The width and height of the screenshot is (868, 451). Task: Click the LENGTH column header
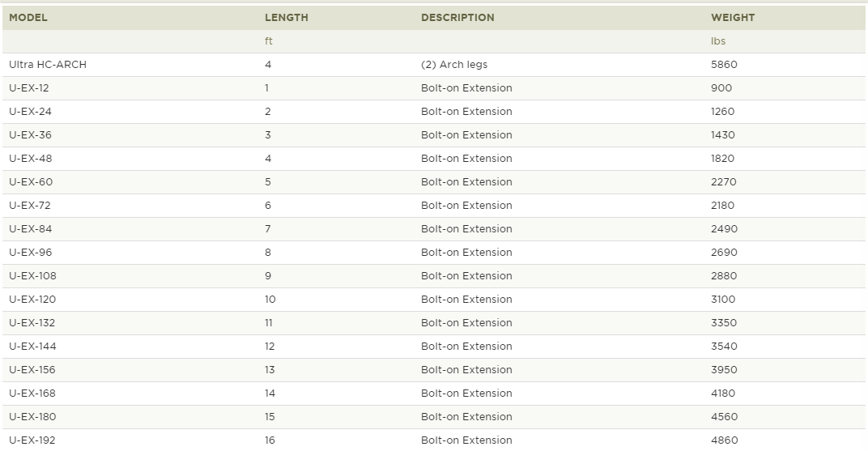[x=286, y=18]
